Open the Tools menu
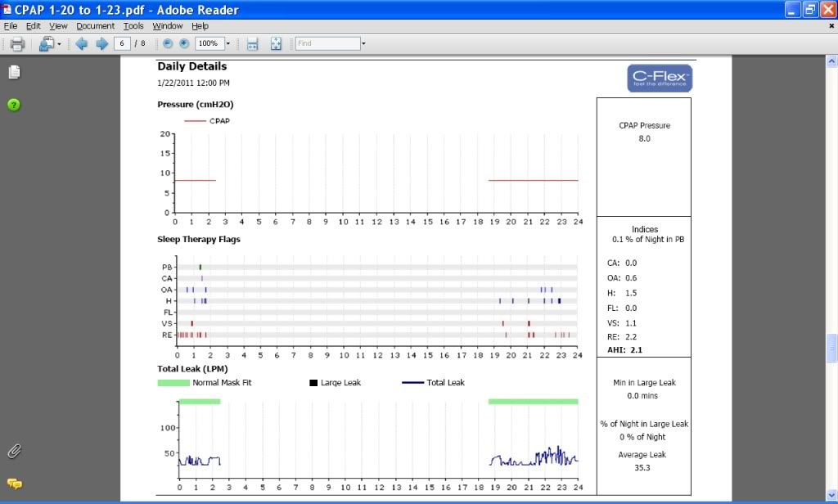 click(133, 26)
